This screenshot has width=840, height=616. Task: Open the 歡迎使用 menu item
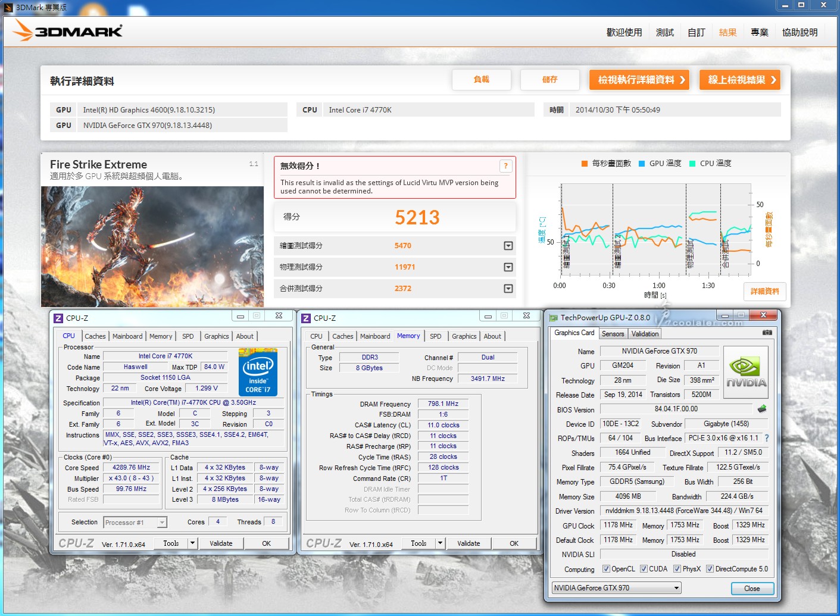[x=624, y=32]
